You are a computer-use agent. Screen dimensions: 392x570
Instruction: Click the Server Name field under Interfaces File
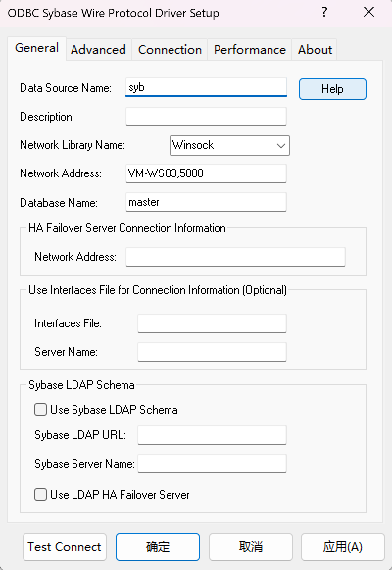click(212, 352)
